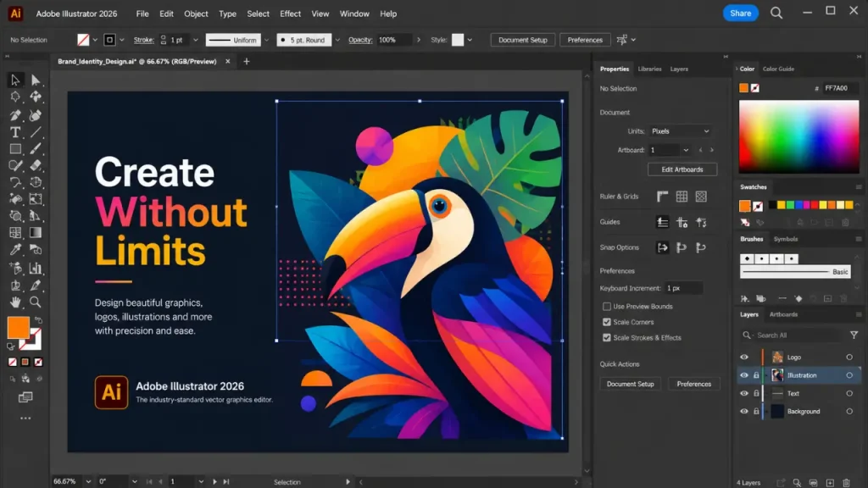Uncheck Scale Strokes & Effects checkbox
The height and width of the screenshot is (488, 868).
click(607, 337)
